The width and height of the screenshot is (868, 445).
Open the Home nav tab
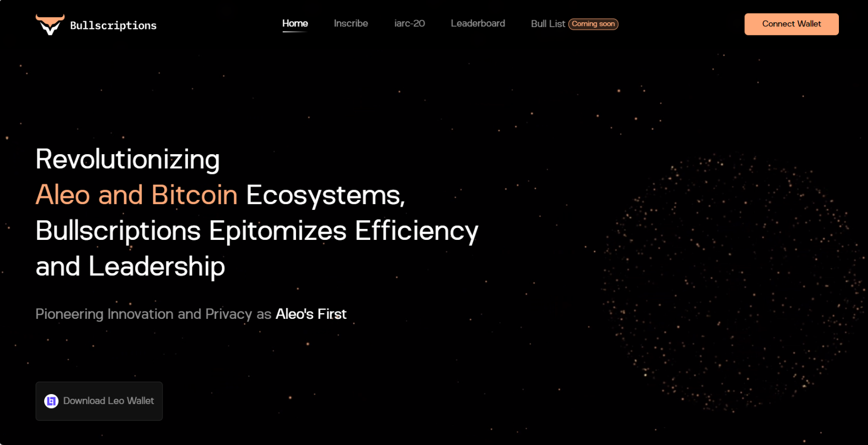[x=295, y=23]
